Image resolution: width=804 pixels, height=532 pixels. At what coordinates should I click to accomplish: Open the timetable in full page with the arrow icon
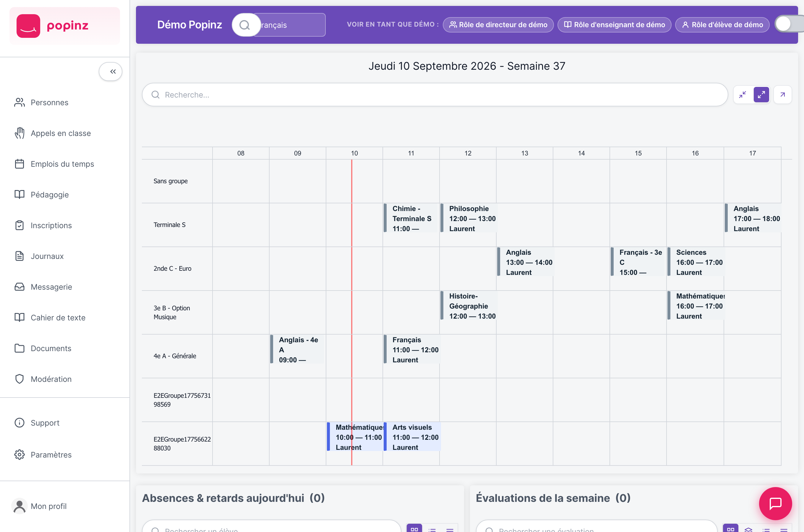coord(783,94)
